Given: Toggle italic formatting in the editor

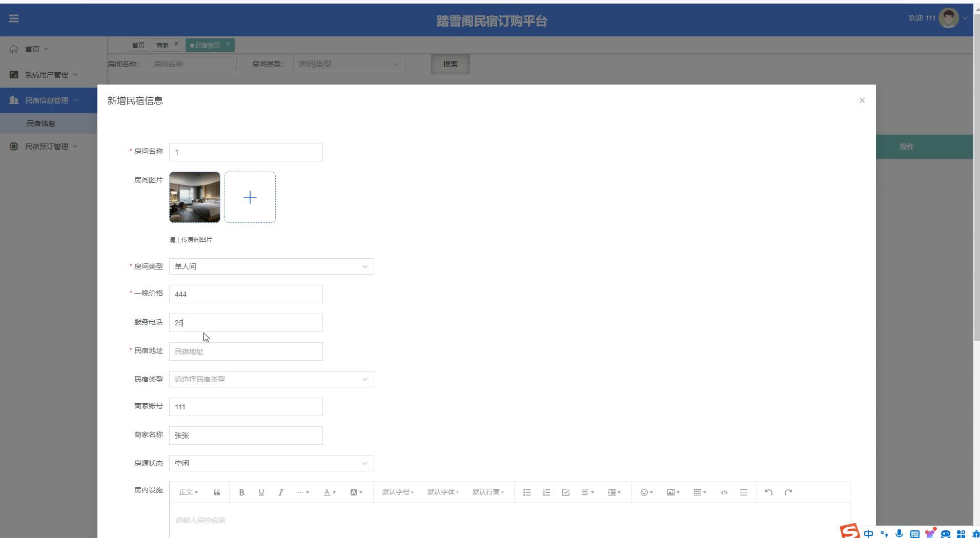Looking at the screenshot, I should click(280, 492).
